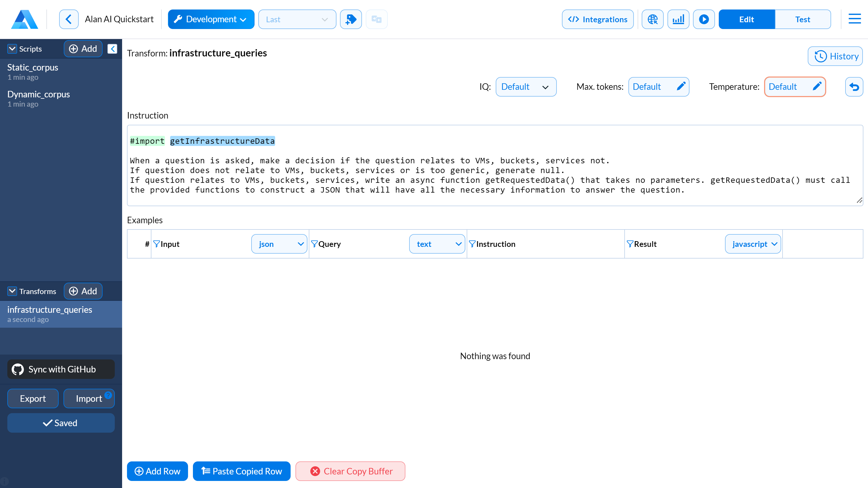Change the Input type from json dropdown
Screen dimensions: 868x488
click(x=279, y=244)
